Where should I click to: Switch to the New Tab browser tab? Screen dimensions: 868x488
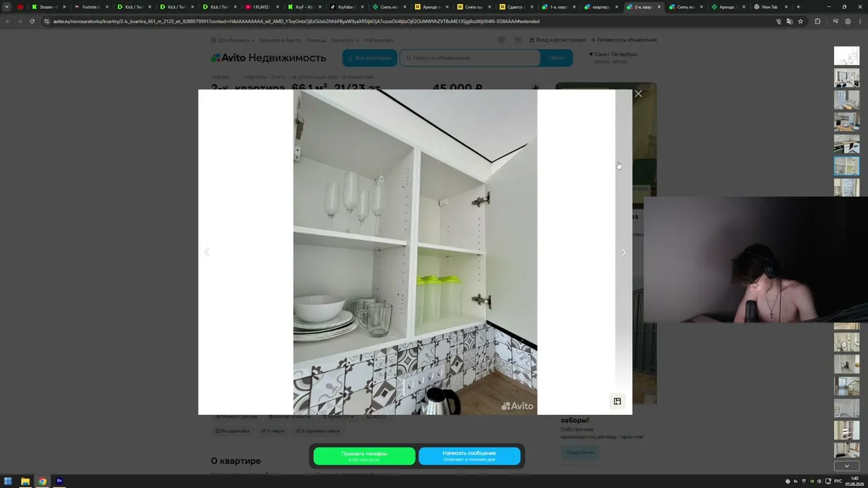pyautogui.click(x=770, y=7)
